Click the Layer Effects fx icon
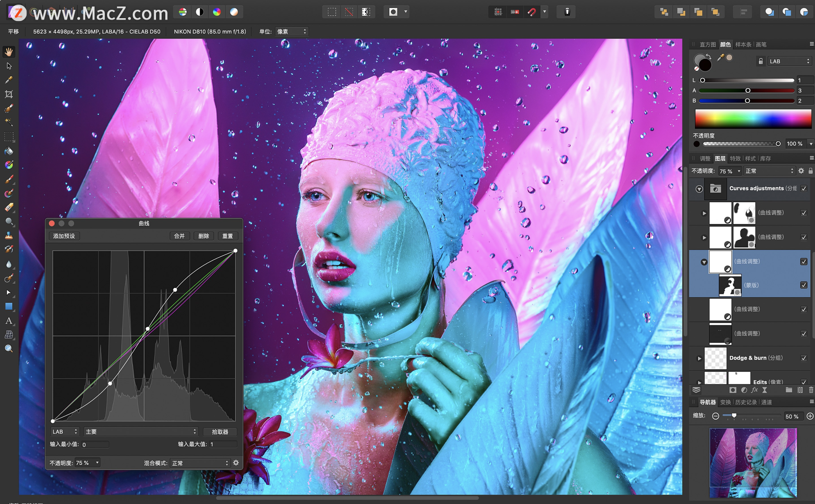Image resolution: width=815 pixels, height=504 pixels. pos(754,390)
